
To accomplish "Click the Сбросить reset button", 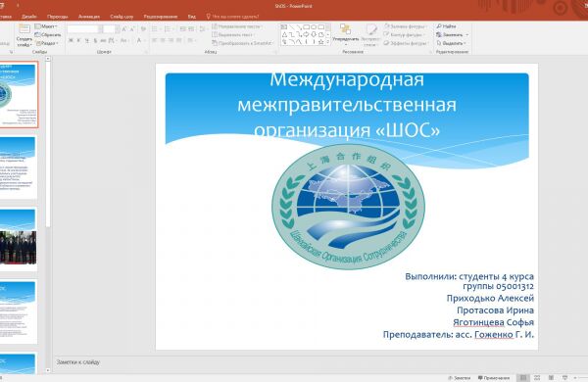I will pos(48,34).
